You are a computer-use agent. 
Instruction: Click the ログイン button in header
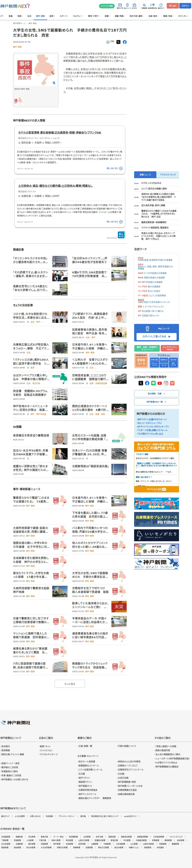[185, 6]
